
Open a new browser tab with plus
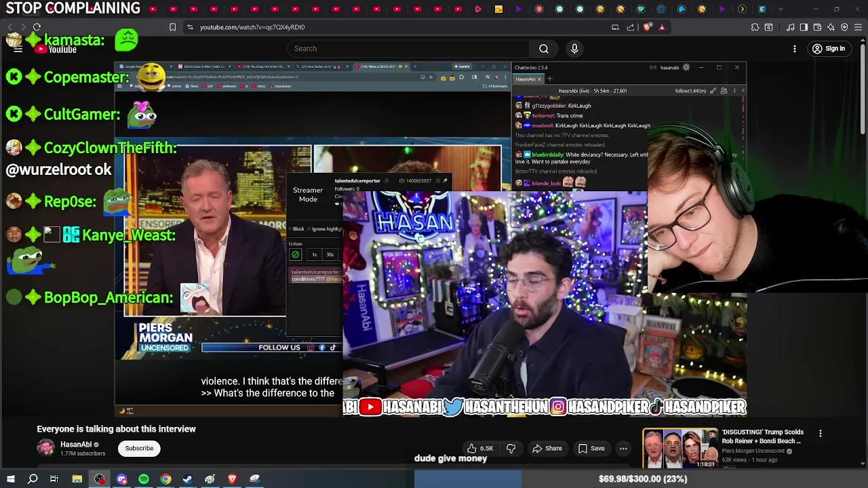tap(781, 9)
